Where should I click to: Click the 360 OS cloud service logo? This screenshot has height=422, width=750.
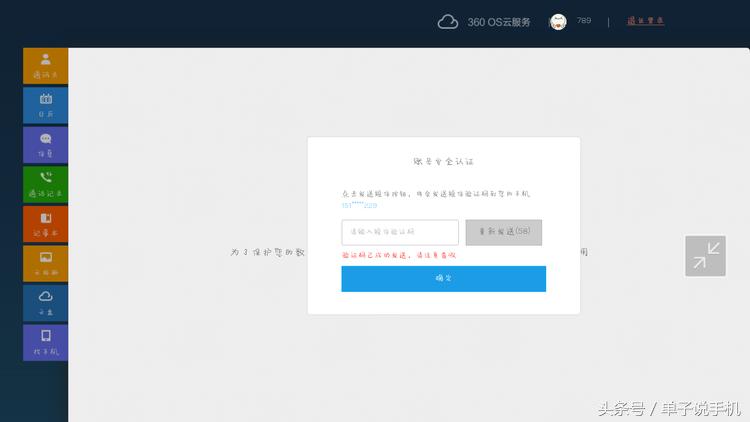484,22
